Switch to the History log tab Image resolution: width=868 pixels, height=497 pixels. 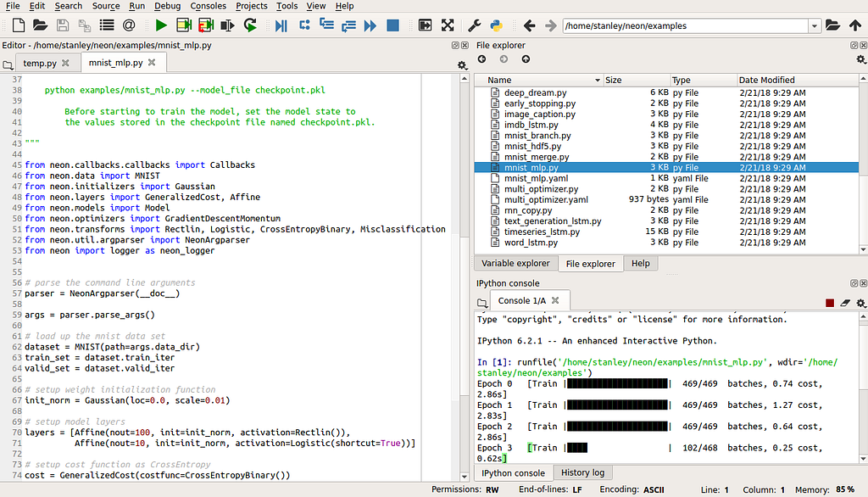pyautogui.click(x=582, y=472)
